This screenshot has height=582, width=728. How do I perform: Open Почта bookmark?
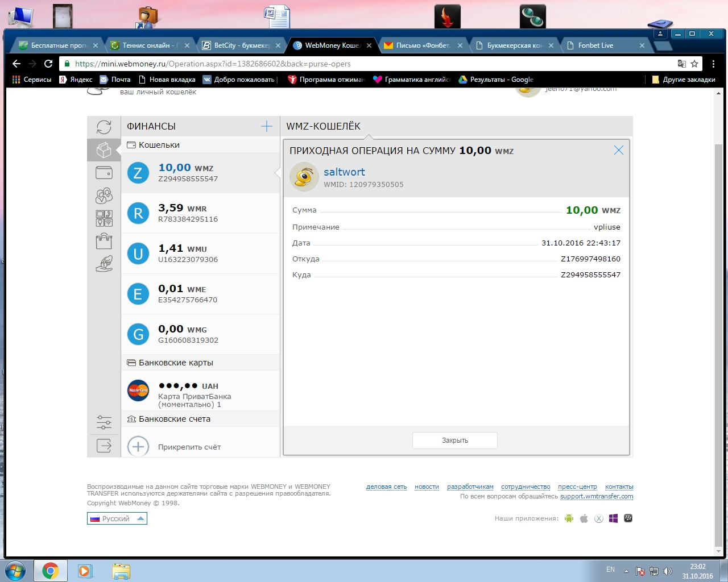(115, 80)
